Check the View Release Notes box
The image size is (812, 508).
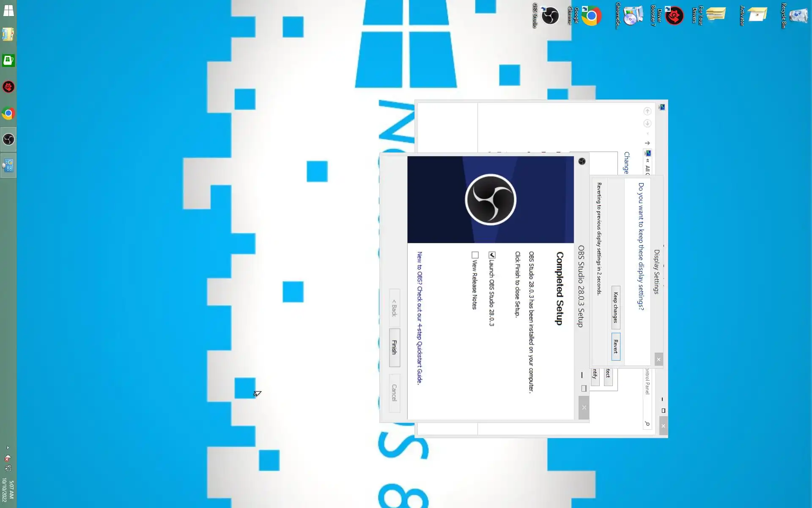pyautogui.click(x=475, y=255)
